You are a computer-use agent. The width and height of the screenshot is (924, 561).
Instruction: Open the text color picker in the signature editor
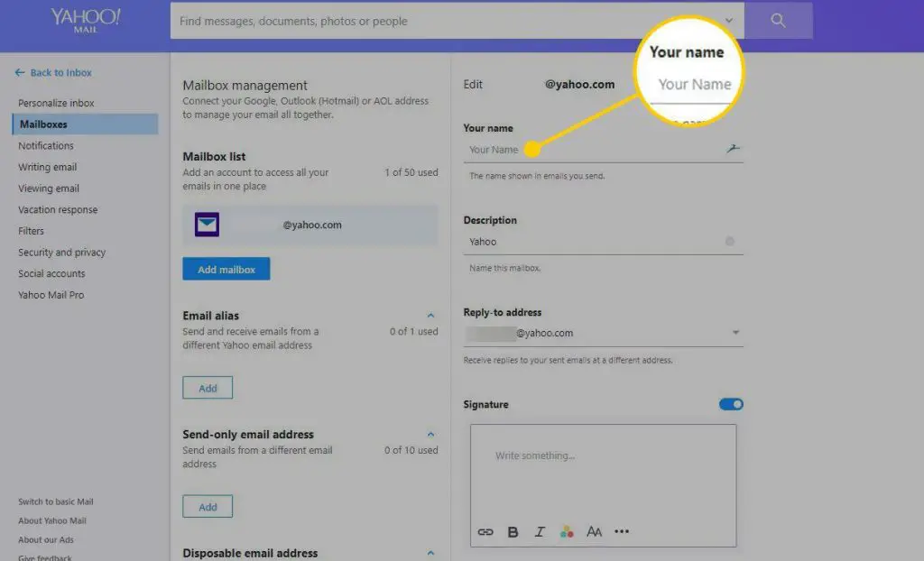coord(567,532)
